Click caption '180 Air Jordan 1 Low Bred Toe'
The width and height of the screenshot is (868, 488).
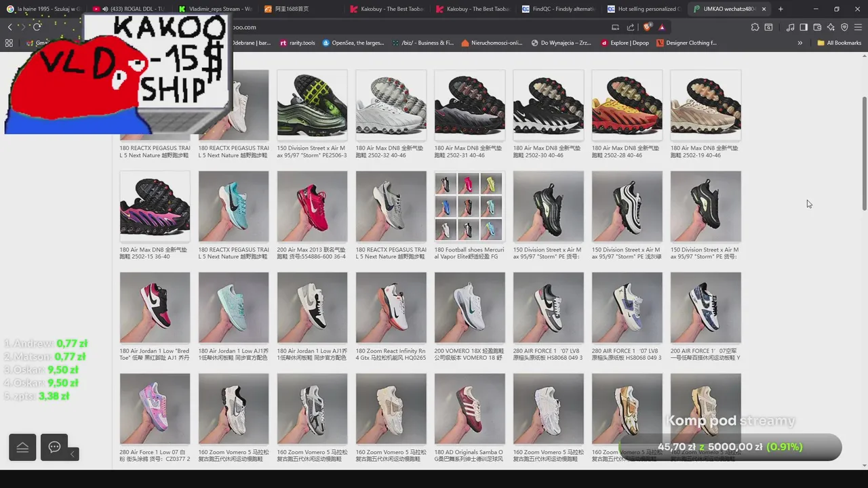[155, 354]
